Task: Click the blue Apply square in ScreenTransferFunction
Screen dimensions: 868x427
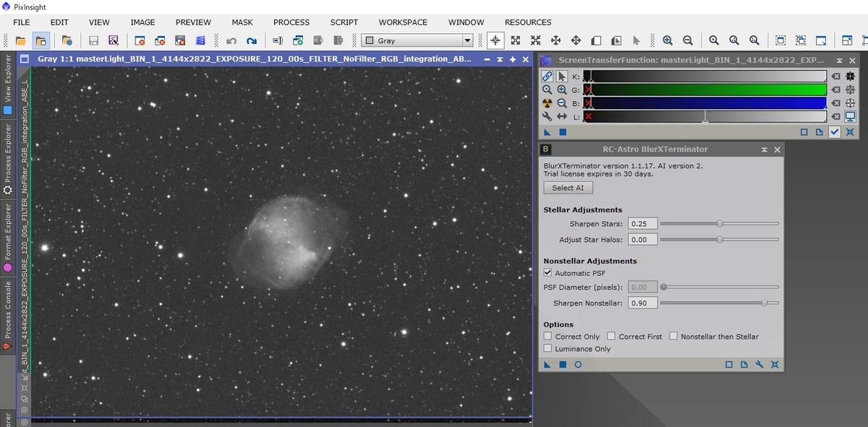Action: tap(563, 132)
